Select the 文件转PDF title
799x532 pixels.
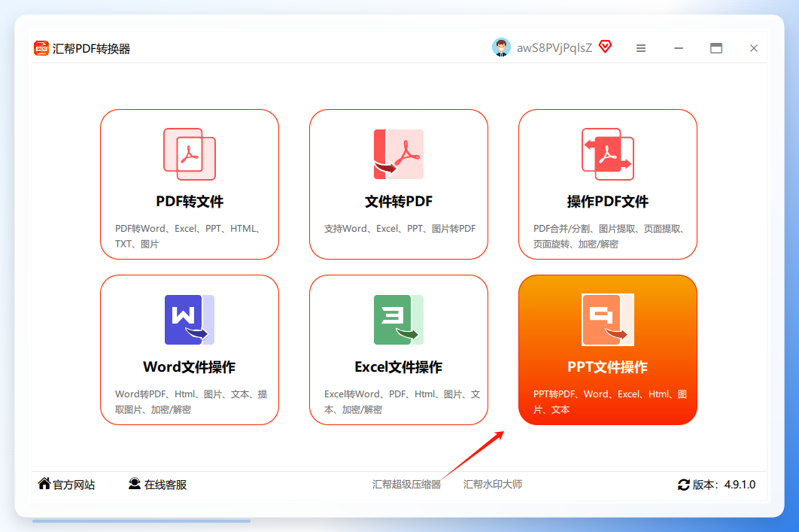tap(399, 201)
